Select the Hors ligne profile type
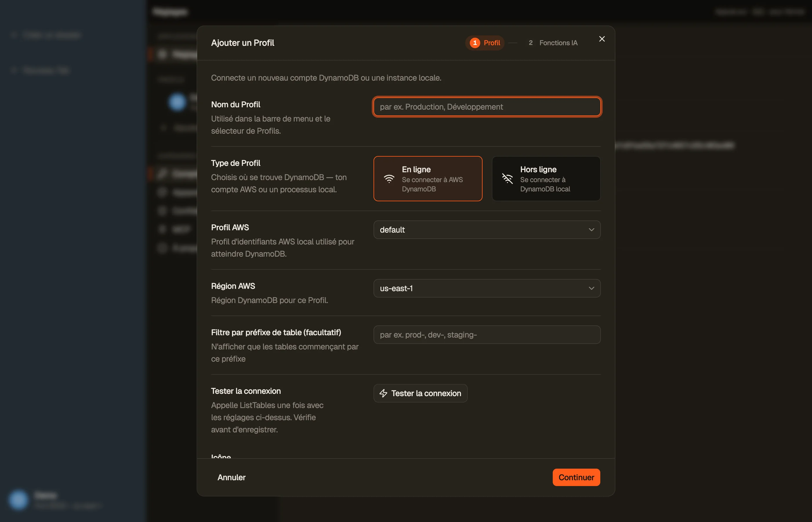This screenshot has height=522, width=812. [546, 179]
